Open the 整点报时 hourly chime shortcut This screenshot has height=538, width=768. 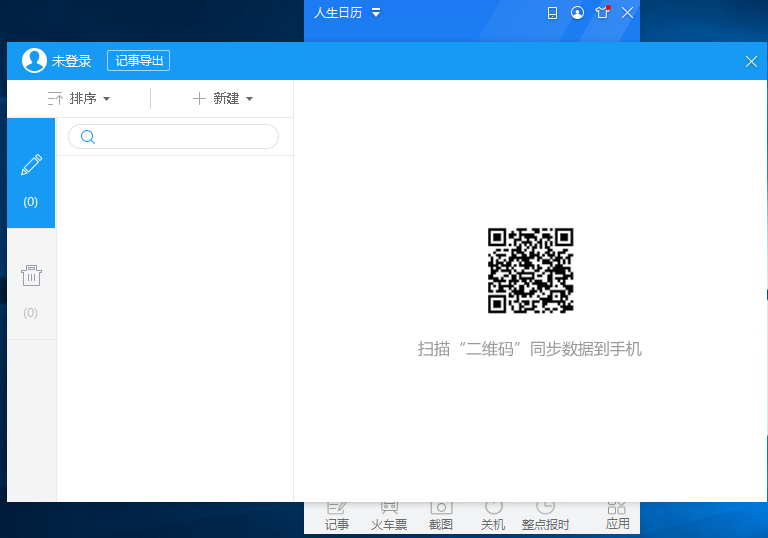click(545, 517)
